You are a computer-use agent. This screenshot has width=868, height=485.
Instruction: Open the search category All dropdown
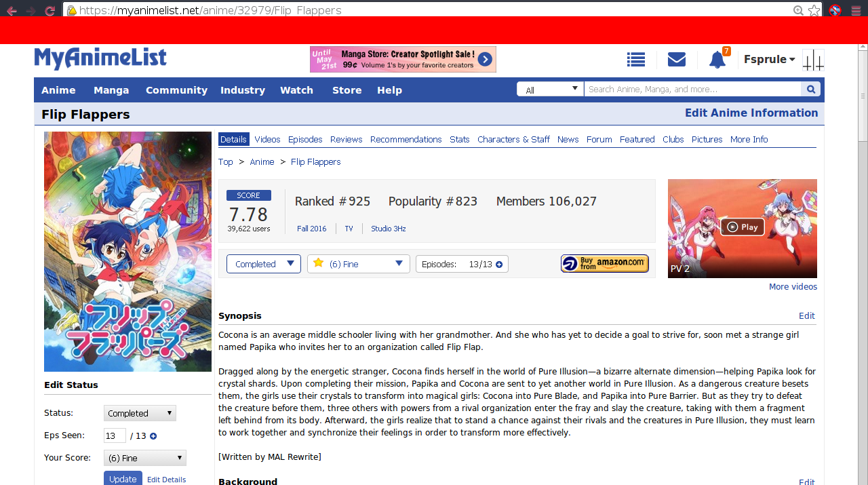[x=550, y=89]
